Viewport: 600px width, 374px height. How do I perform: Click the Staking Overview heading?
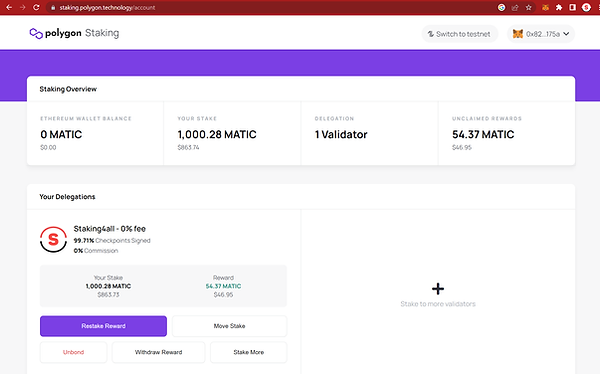tap(68, 89)
